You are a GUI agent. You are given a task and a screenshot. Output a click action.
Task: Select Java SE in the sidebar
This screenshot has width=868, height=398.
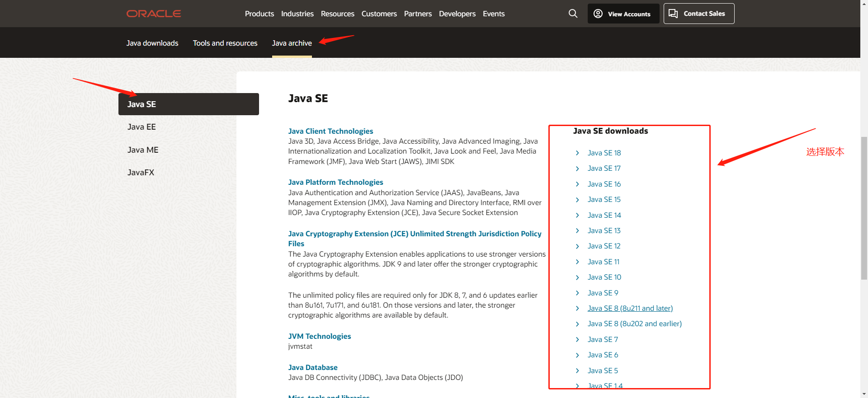coord(189,104)
